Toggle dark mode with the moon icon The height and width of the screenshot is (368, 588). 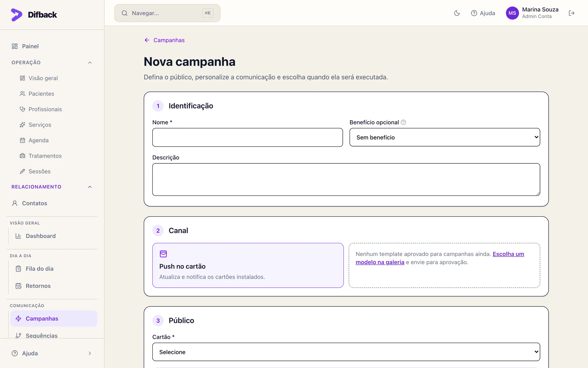pyautogui.click(x=457, y=13)
